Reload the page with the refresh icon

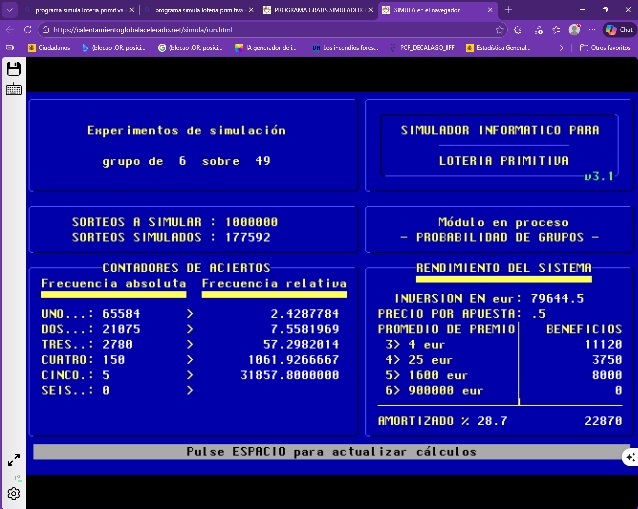click(27, 29)
